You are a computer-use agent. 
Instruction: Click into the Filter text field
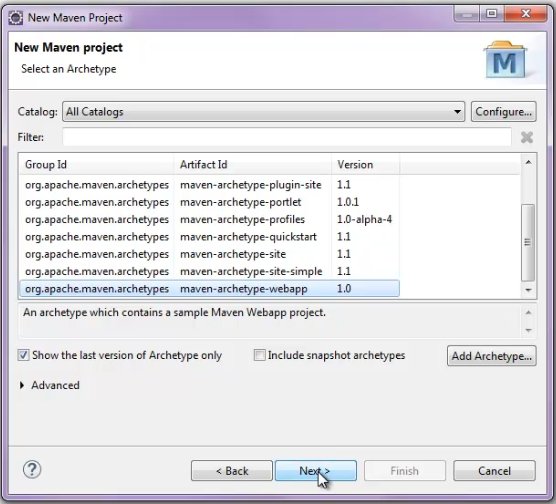click(287, 137)
